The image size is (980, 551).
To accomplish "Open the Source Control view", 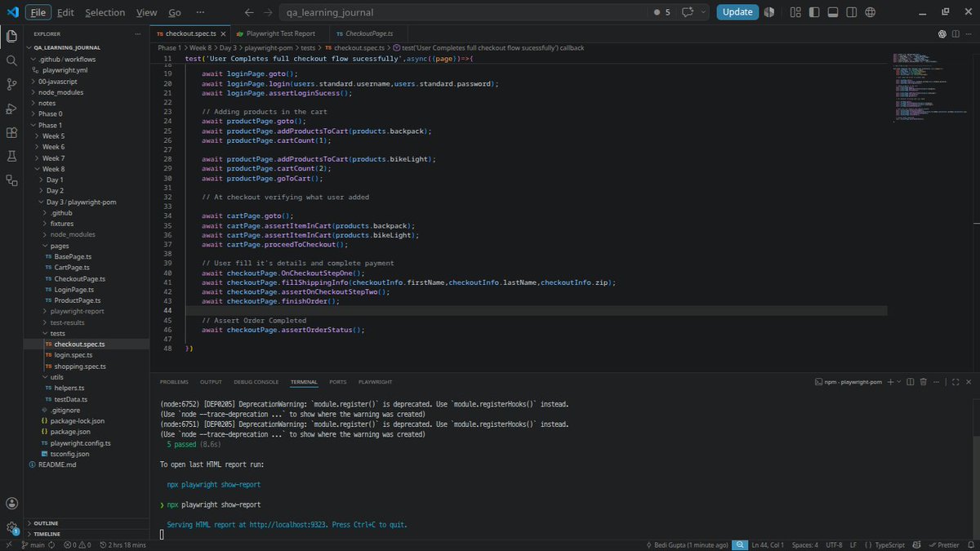I will [x=11, y=84].
